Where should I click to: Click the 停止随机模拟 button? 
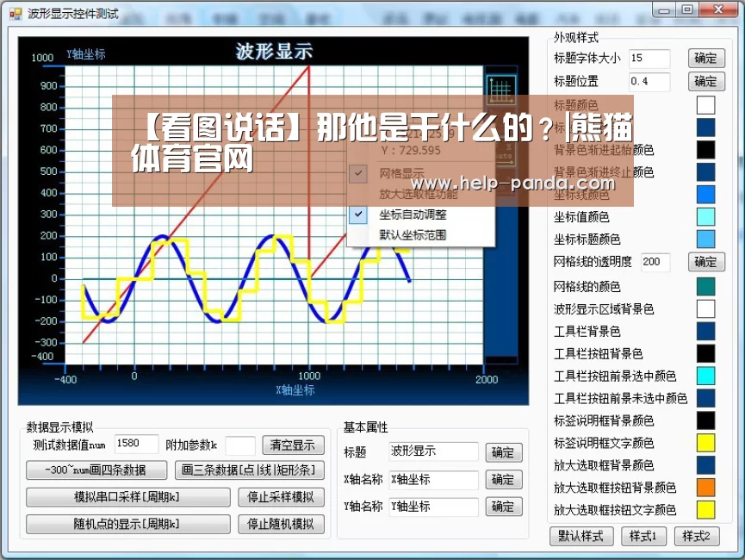pos(281,524)
